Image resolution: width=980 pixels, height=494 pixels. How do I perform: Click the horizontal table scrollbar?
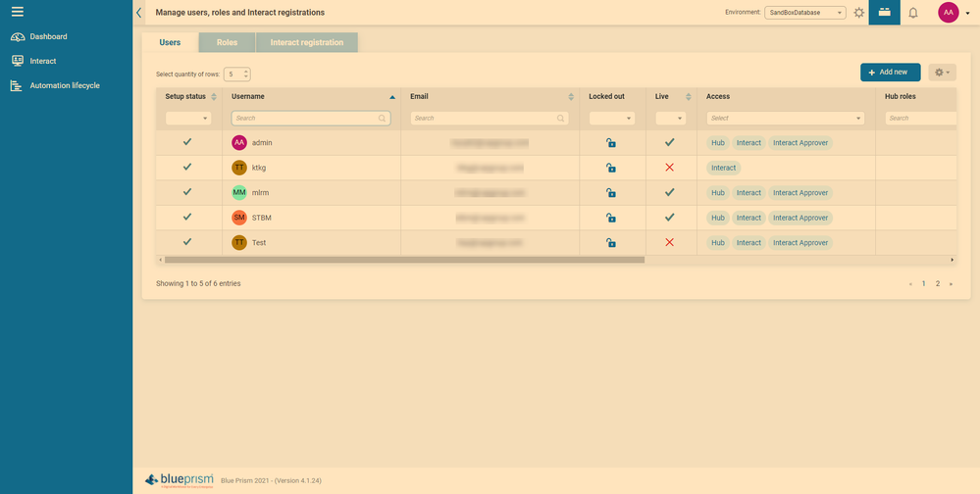pos(404,260)
